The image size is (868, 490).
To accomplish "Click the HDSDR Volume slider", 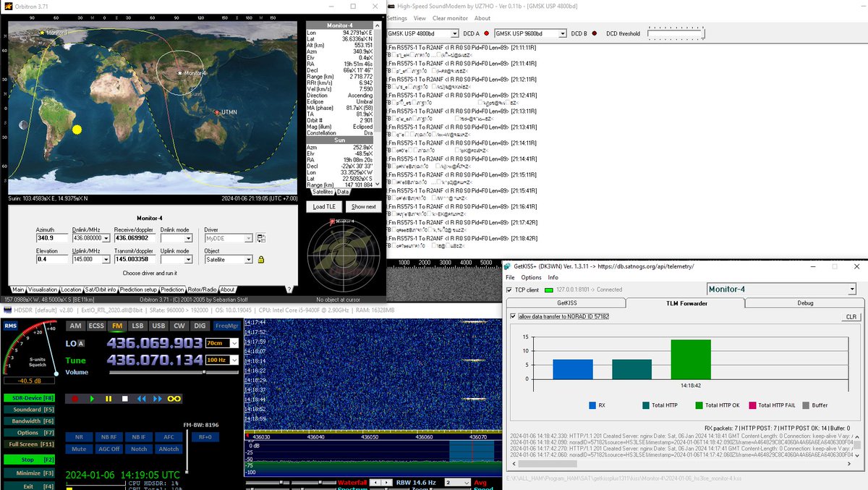I will point(174,372).
